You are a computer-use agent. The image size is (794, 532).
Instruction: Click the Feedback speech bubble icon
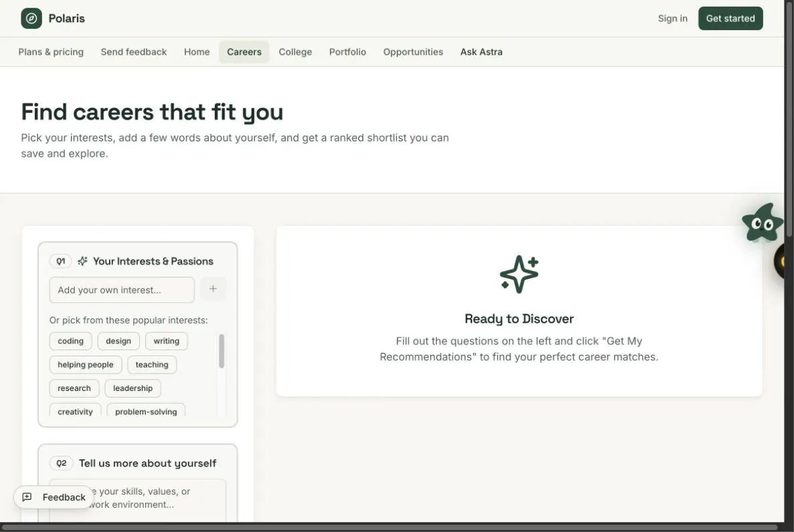(x=27, y=497)
